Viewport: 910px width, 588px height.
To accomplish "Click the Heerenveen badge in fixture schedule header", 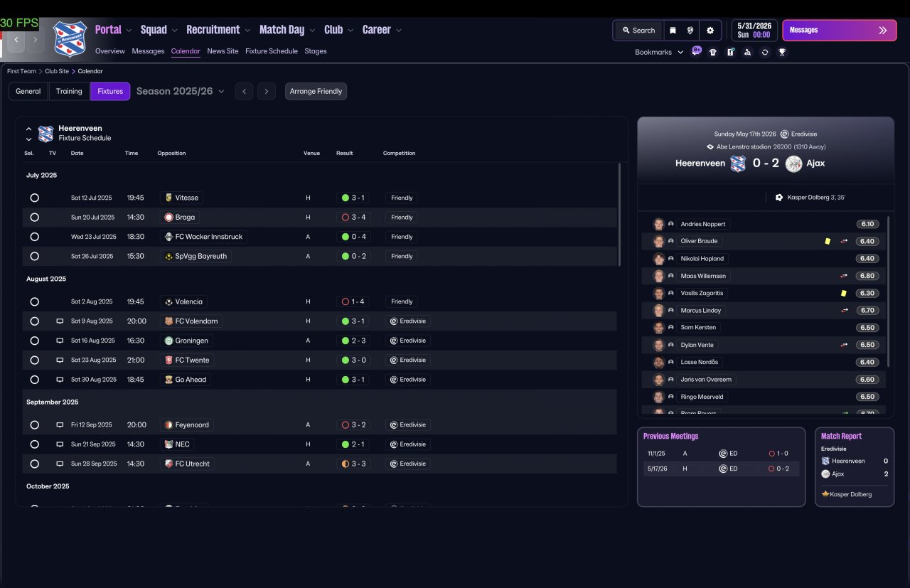I will (45, 134).
